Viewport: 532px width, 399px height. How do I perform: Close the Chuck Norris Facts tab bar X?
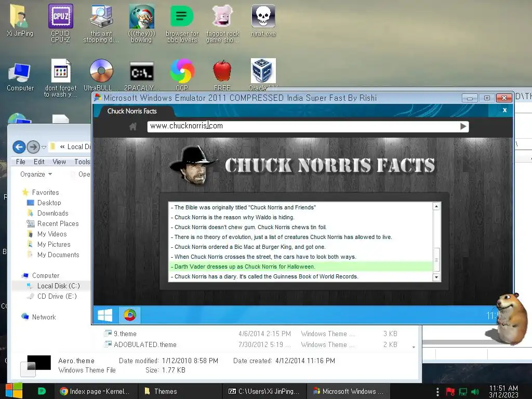[x=504, y=110]
